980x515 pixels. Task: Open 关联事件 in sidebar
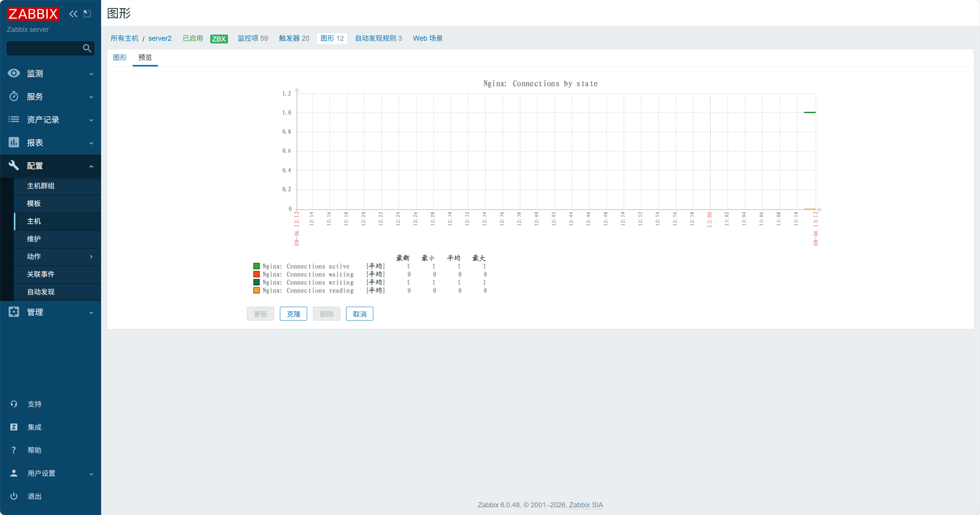[x=58, y=274]
